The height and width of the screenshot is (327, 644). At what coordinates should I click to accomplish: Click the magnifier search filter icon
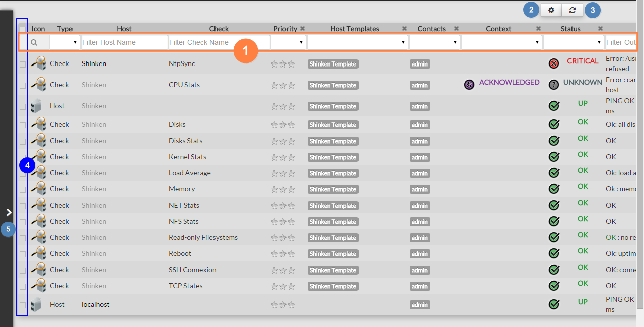[x=34, y=43]
